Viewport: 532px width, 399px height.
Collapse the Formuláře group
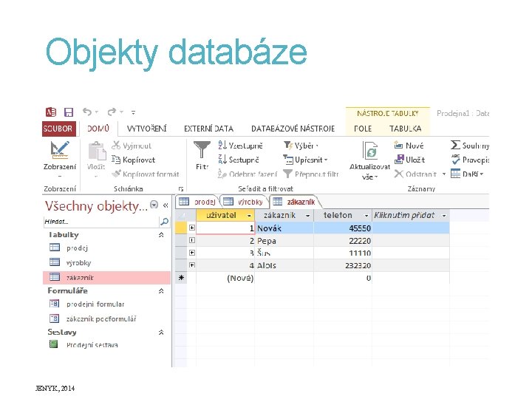coord(162,291)
